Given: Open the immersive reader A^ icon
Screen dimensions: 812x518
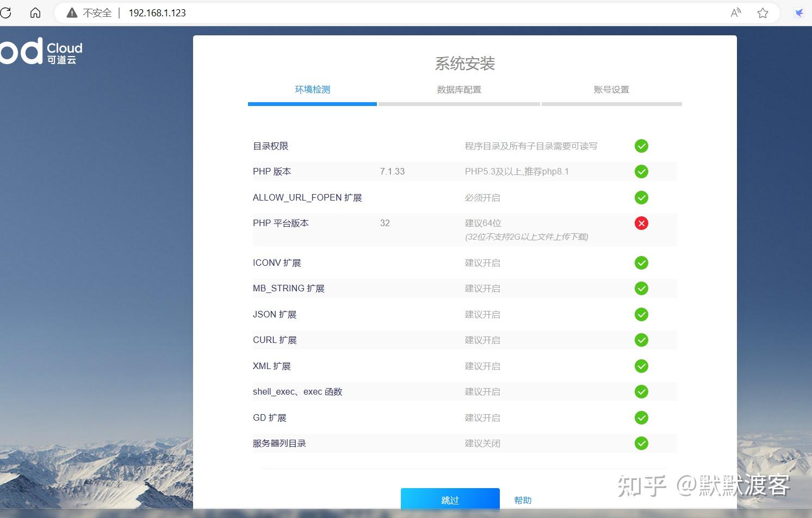Looking at the screenshot, I should [x=735, y=13].
